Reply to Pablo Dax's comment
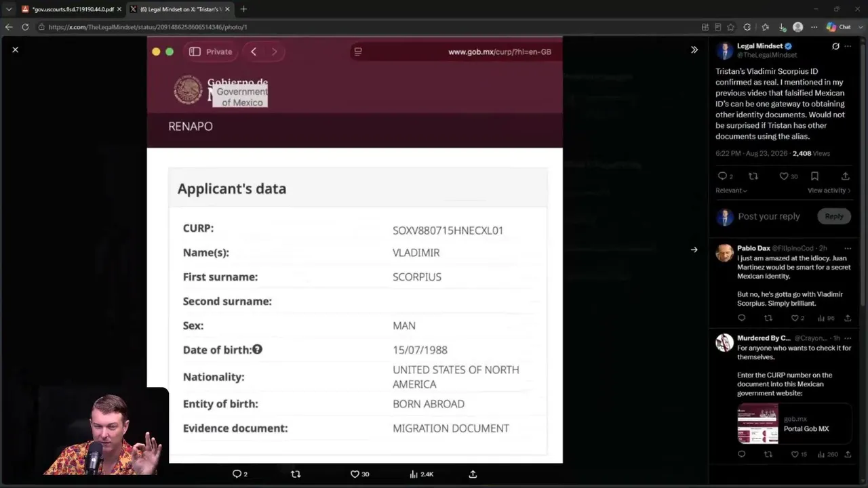The height and width of the screenshot is (488, 868). [x=741, y=318]
